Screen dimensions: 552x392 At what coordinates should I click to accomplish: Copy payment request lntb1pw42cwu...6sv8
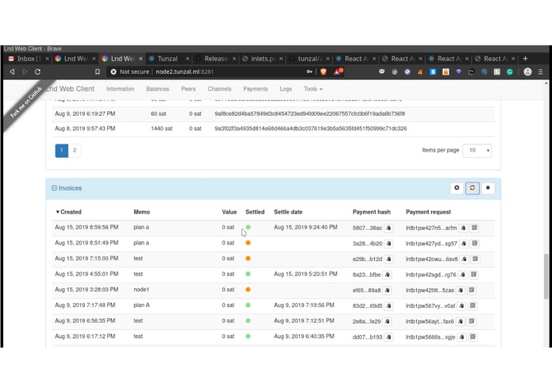coord(465,259)
